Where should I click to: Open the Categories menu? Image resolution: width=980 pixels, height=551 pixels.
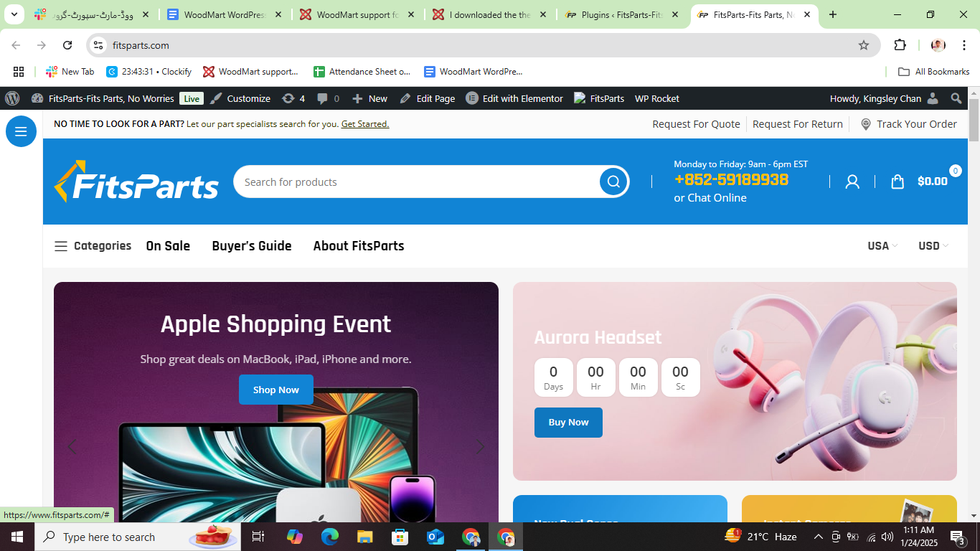[93, 246]
